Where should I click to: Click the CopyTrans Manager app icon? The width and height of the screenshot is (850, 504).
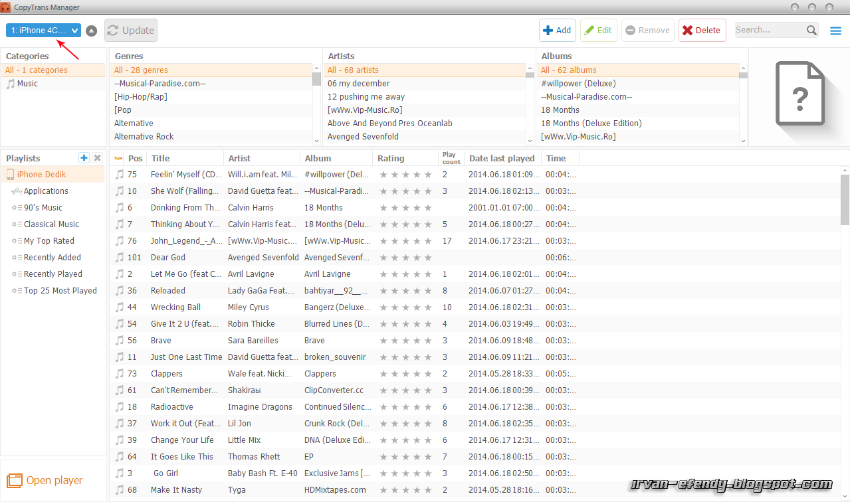click(6, 7)
